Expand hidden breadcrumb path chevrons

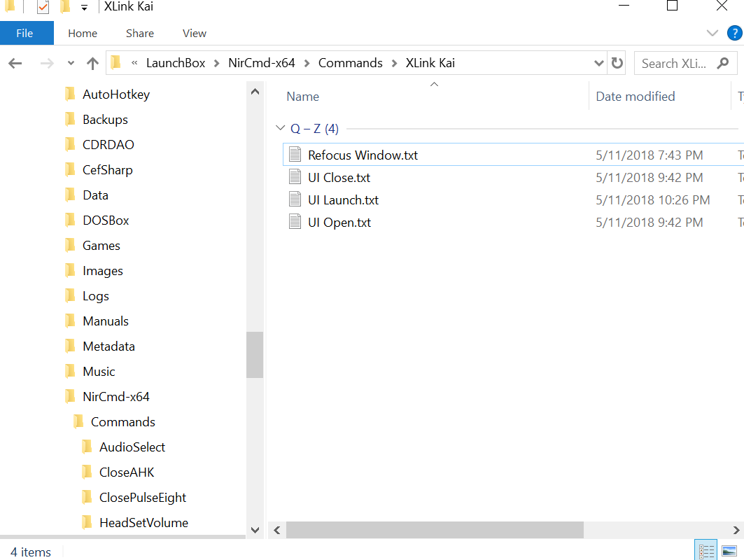[x=135, y=63]
